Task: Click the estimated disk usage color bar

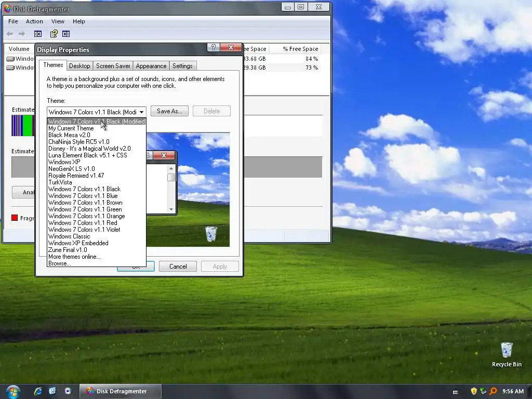Action: (x=23, y=126)
